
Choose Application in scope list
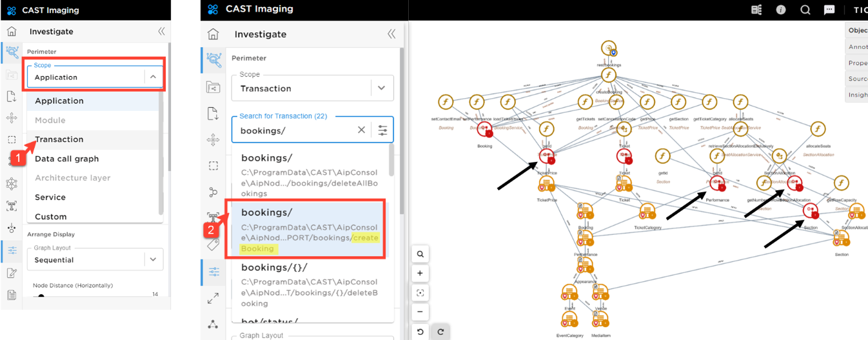coord(93,101)
